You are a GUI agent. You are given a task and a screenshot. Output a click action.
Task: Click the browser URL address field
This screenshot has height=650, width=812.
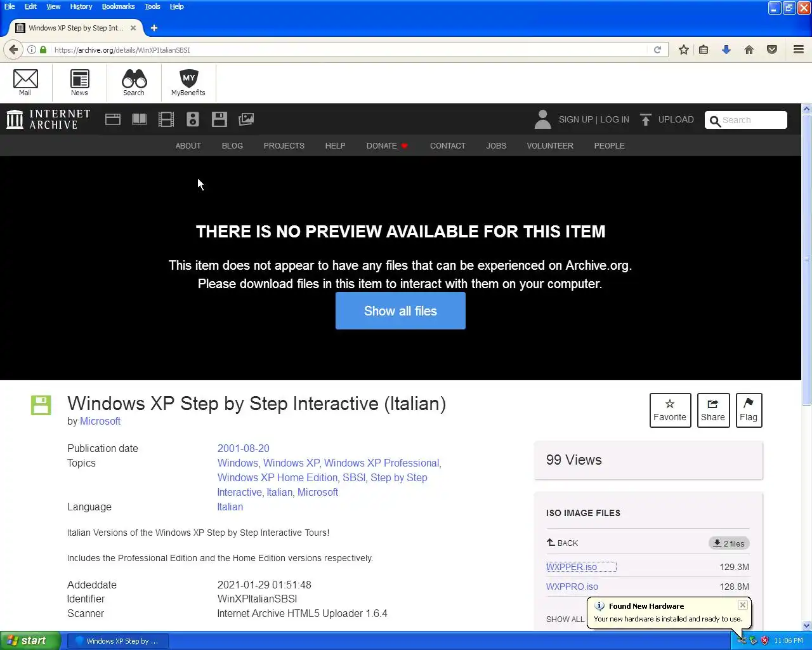[x=349, y=50]
